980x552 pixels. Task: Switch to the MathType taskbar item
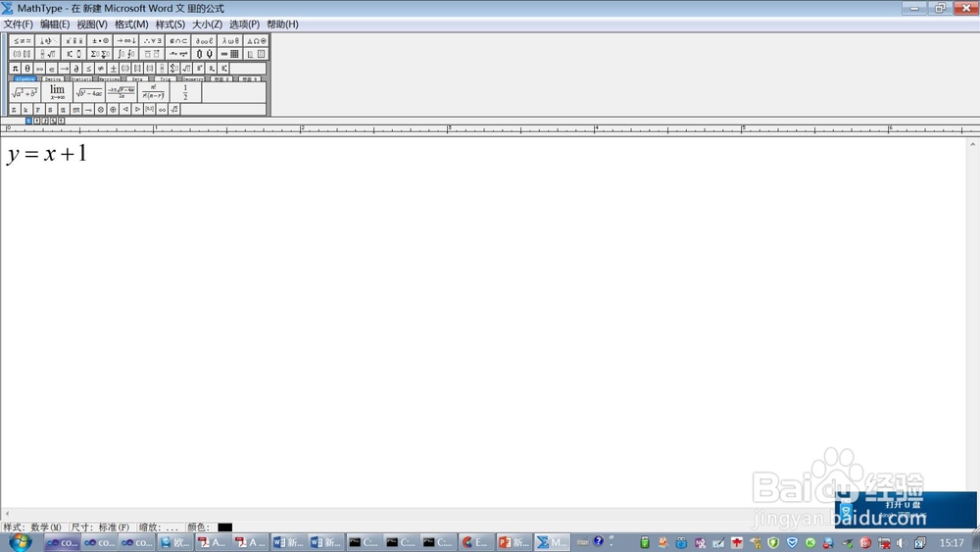[552, 542]
